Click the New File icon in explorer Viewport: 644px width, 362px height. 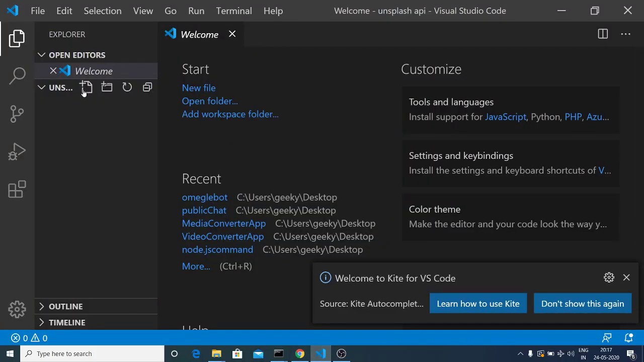[x=86, y=87]
